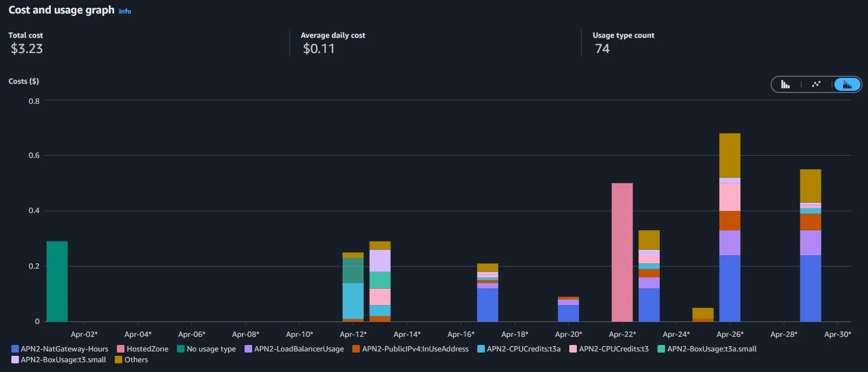Click the pink HostedZone bar near Apr-22

[x=622, y=253]
